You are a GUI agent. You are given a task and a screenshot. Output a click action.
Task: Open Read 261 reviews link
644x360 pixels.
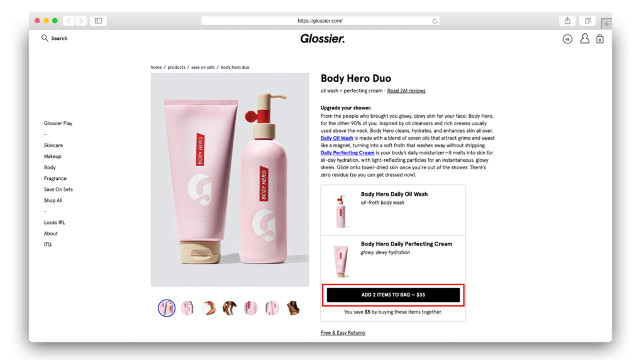click(406, 91)
